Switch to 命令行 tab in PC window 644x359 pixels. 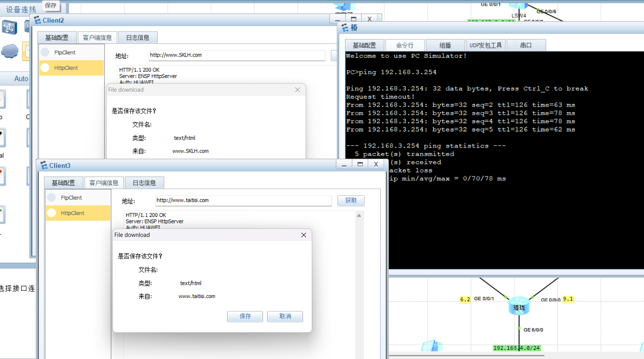pos(405,45)
